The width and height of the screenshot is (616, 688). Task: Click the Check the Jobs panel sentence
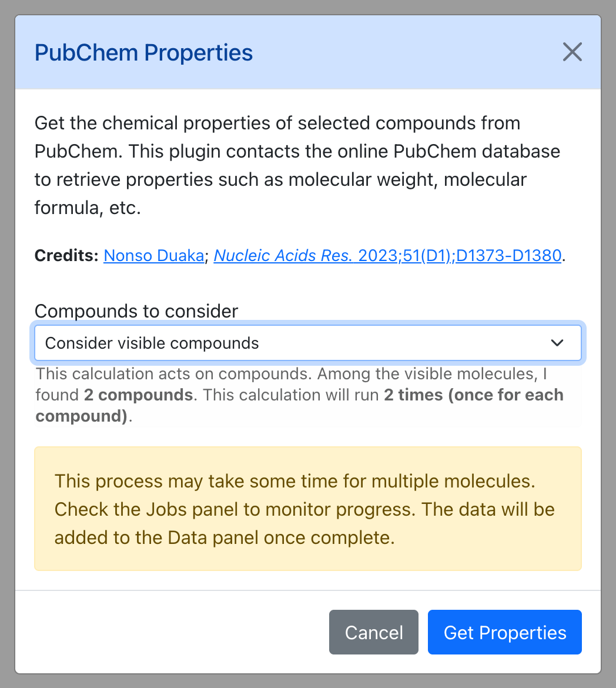tap(235, 509)
